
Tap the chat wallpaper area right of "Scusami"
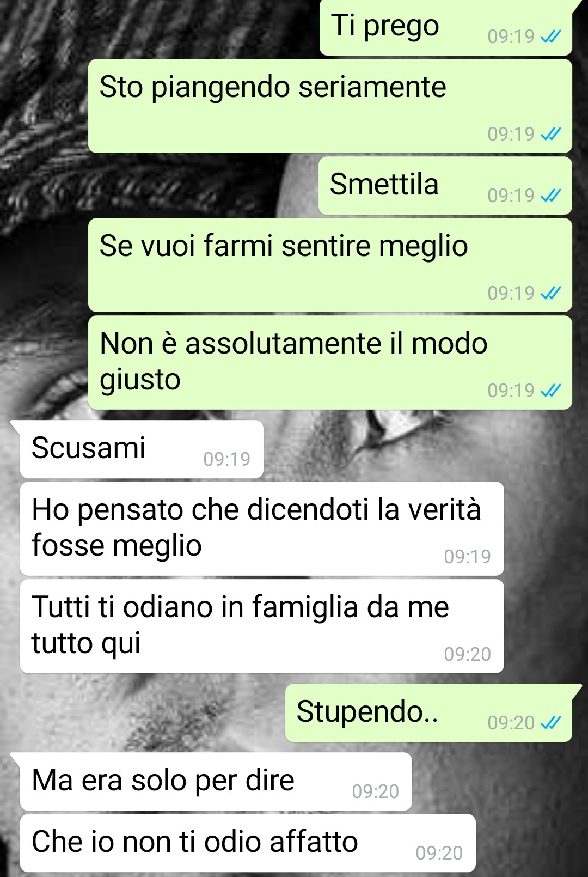click(425, 449)
